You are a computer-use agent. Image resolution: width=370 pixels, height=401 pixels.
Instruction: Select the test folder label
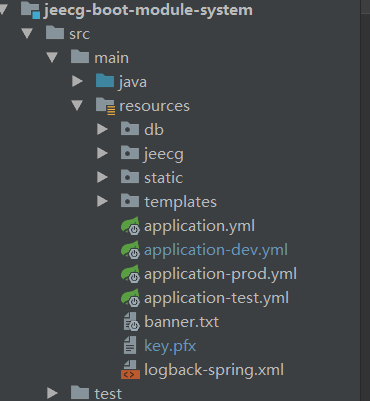tap(108, 394)
